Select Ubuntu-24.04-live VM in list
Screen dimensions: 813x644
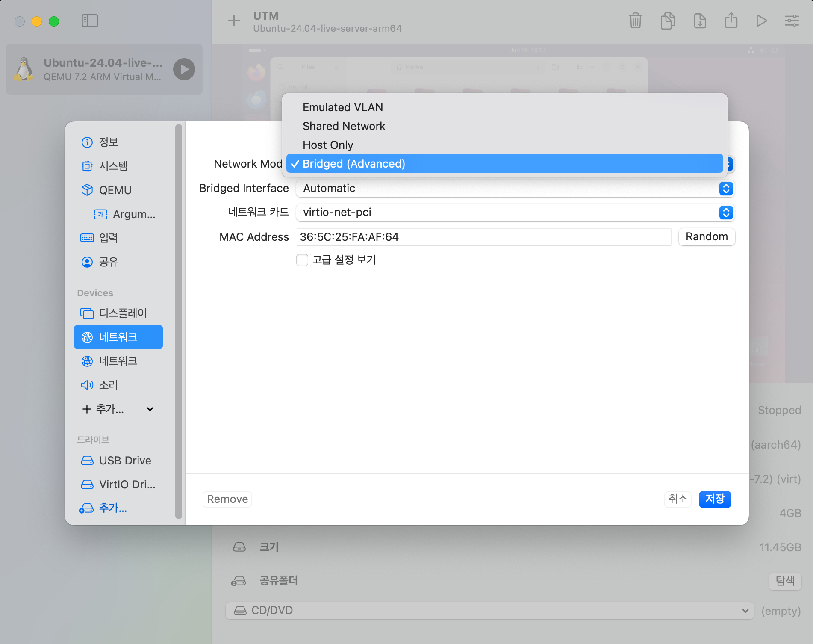[x=104, y=69]
